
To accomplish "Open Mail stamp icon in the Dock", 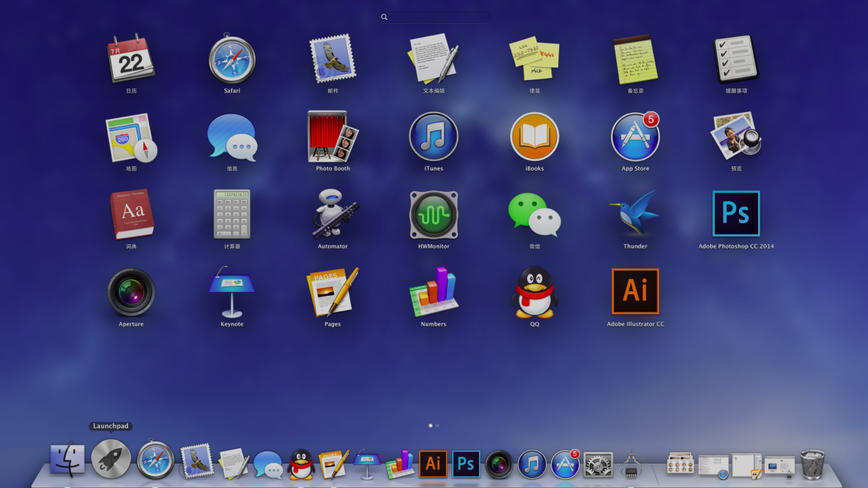I will coord(197,461).
